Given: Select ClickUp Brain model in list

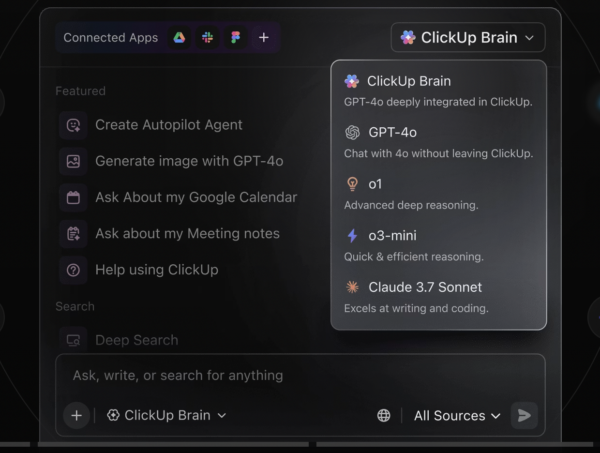Looking at the screenshot, I should click(x=439, y=91).
